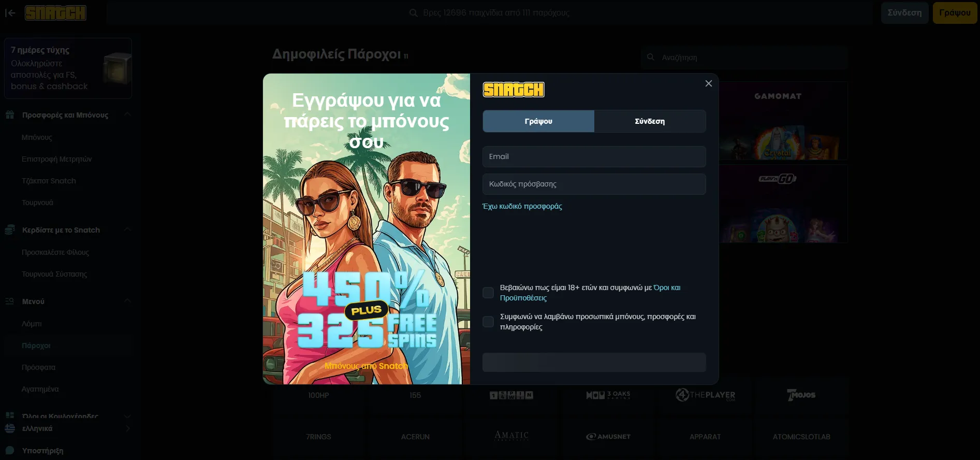The height and width of the screenshot is (460, 980).
Task: Open Υποστήριξη in the sidebar
Action: click(x=42, y=451)
